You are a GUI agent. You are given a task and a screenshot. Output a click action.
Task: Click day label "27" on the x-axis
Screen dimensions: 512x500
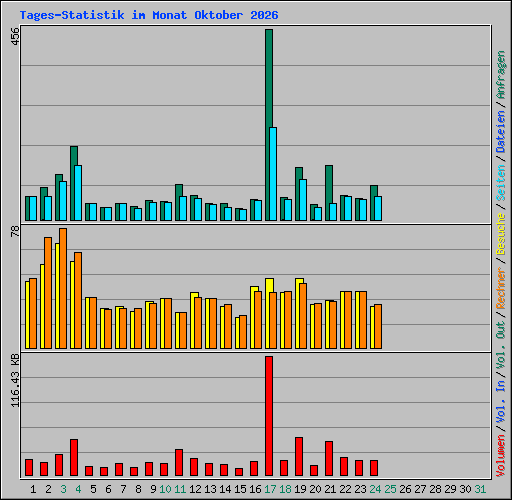[420, 489]
